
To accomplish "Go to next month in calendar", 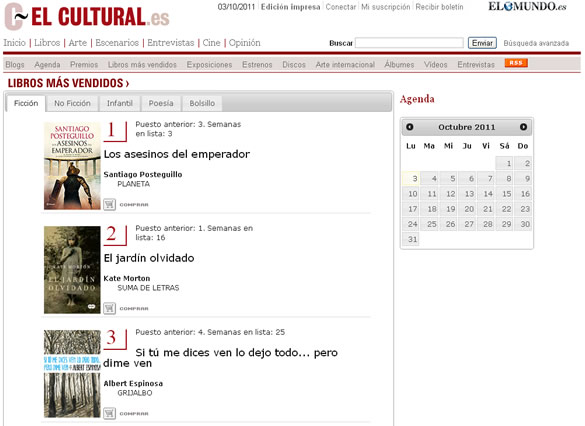I will pyautogui.click(x=523, y=127).
